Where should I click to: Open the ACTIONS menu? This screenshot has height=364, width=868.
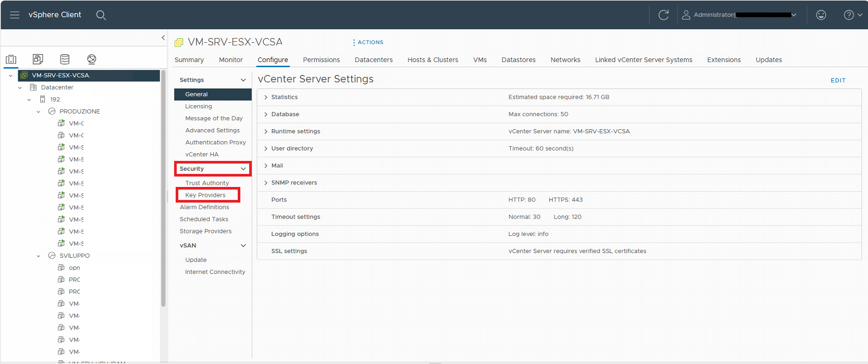coord(368,42)
